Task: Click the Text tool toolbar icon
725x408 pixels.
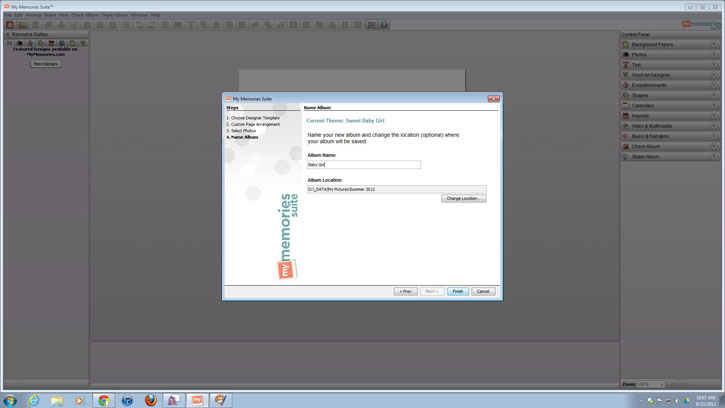Action: (x=190, y=25)
